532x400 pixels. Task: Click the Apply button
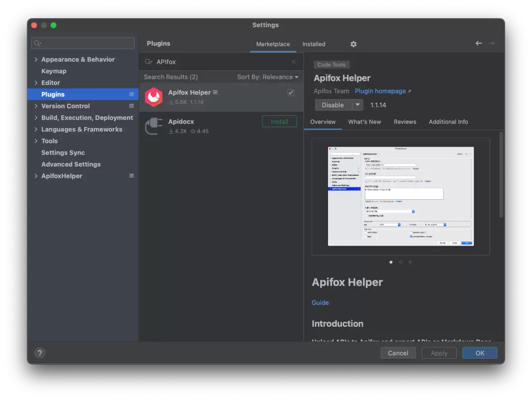coord(439,353)
